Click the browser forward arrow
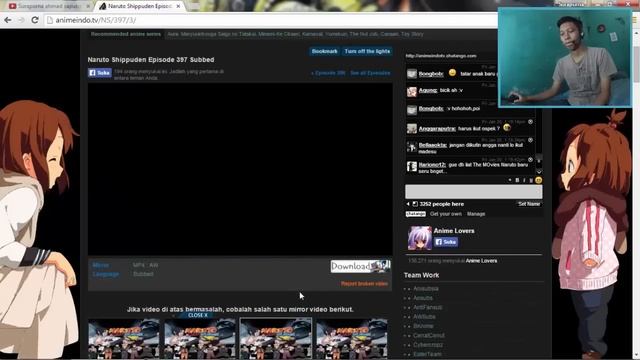640x360 pixels. tap(21, 20)
